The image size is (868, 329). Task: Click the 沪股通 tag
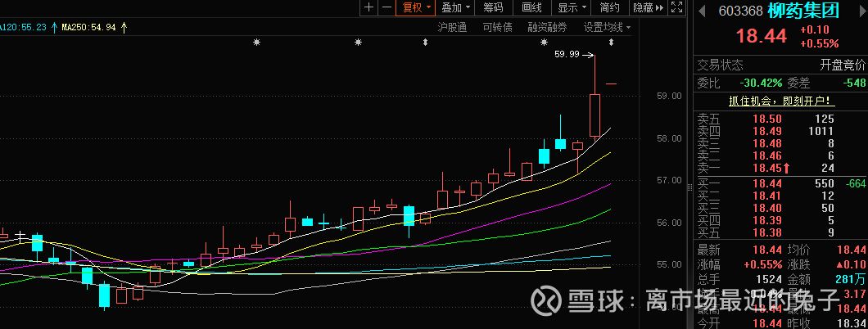(452, 27)
